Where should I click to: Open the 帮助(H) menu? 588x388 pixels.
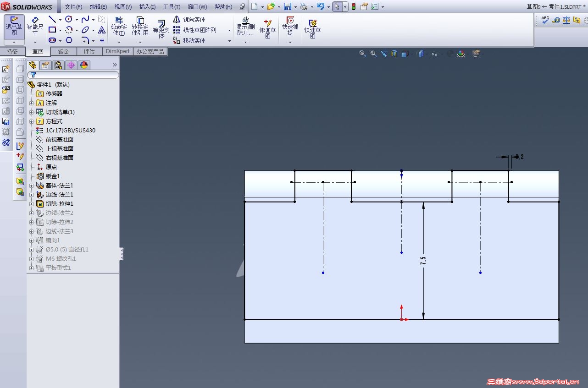[x=223, y=7]
